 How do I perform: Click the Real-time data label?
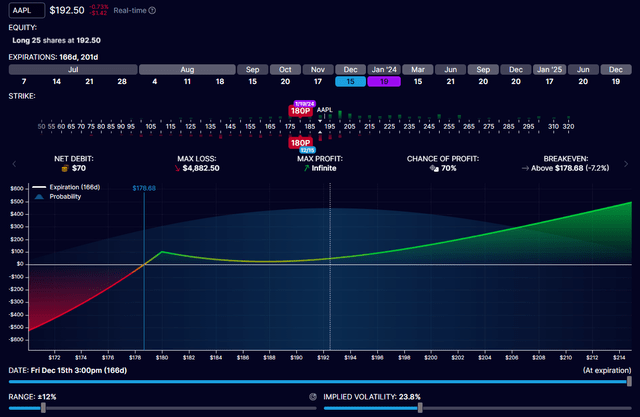[x=130, y=11]
